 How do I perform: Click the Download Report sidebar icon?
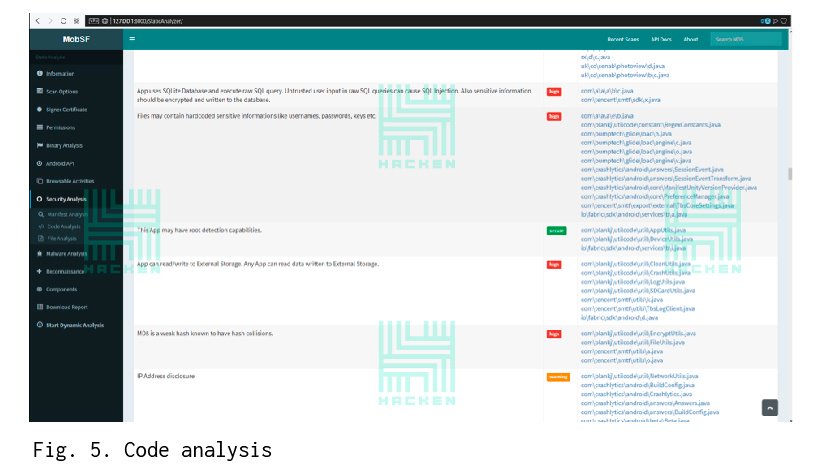pos(40,307)
